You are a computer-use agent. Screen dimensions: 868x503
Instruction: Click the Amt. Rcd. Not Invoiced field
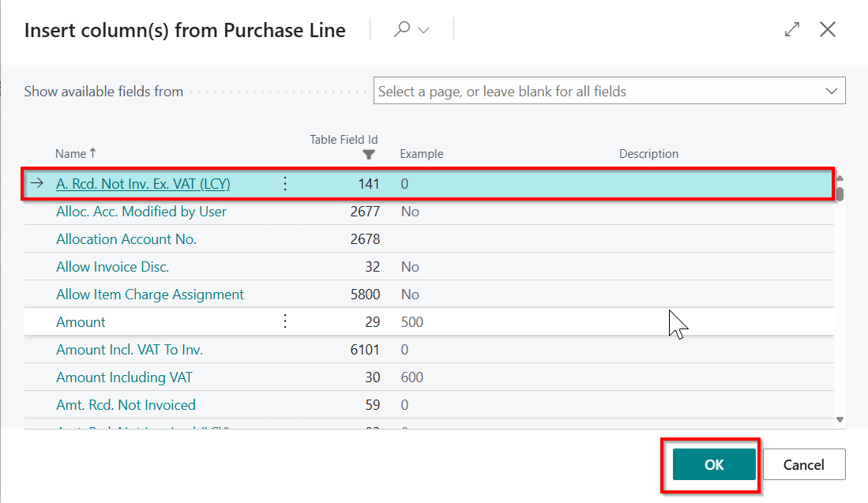[x=126, y=405]
